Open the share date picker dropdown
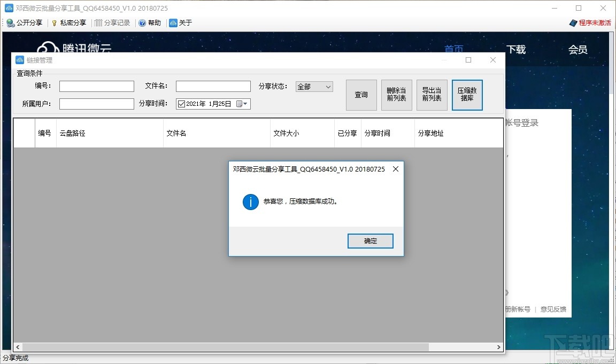 click(244, 104)
